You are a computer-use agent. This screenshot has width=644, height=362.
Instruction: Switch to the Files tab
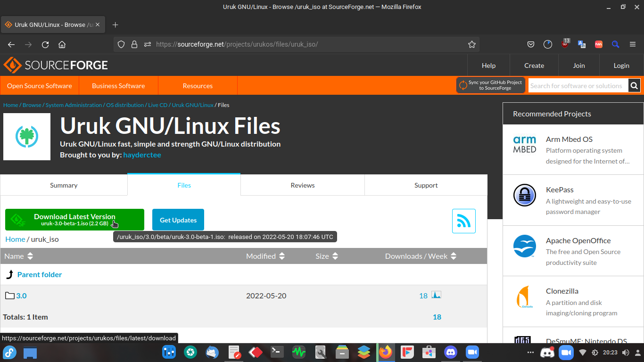(x=184, y=185)
